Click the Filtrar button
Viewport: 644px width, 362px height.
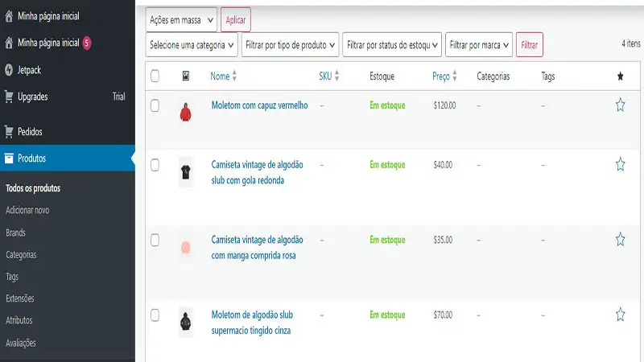click(530, 45)
